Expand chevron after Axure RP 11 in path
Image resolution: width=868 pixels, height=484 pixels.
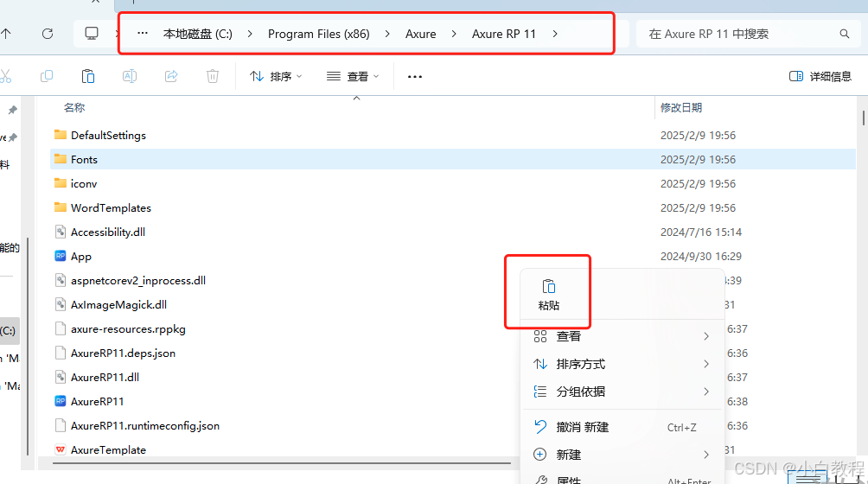click(555, 34)
